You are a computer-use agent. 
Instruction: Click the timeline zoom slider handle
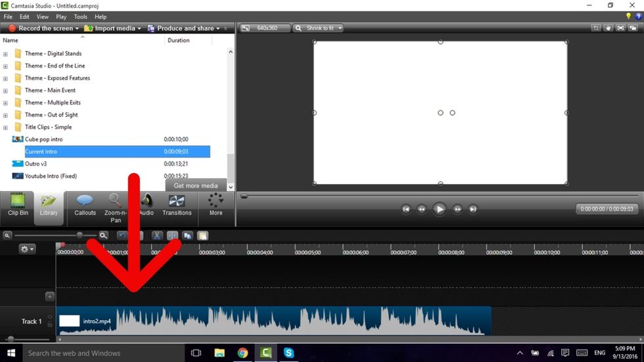80,235
